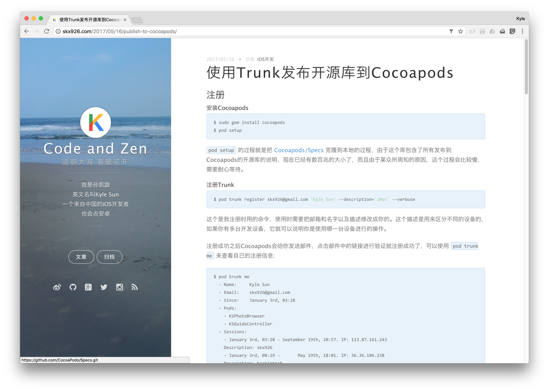Open the Weibo social icon
This screenshot has width=549, height=392.
click(x=57, y=287)
